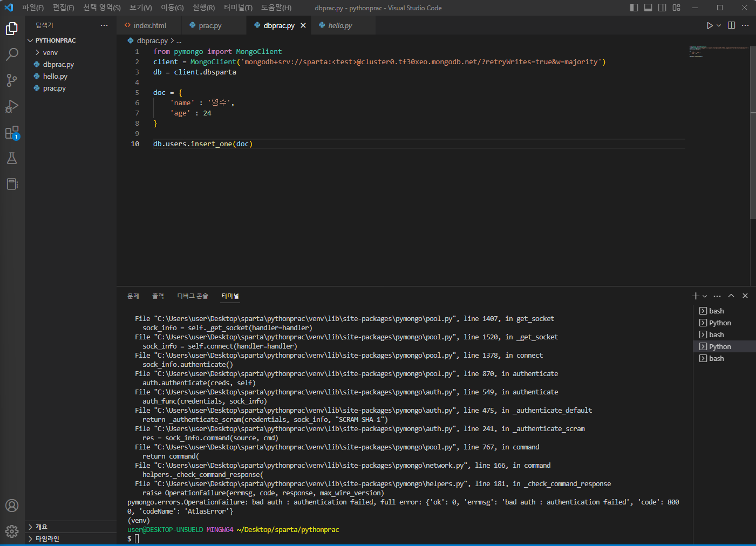
Task: Open terminal panel more actions ellipsis
Action: pos(717,296)
